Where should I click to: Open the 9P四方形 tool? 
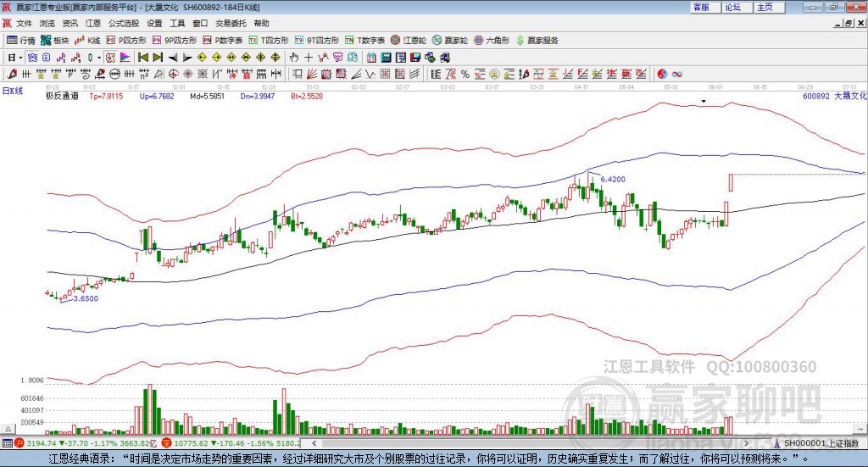coord(175,41)
